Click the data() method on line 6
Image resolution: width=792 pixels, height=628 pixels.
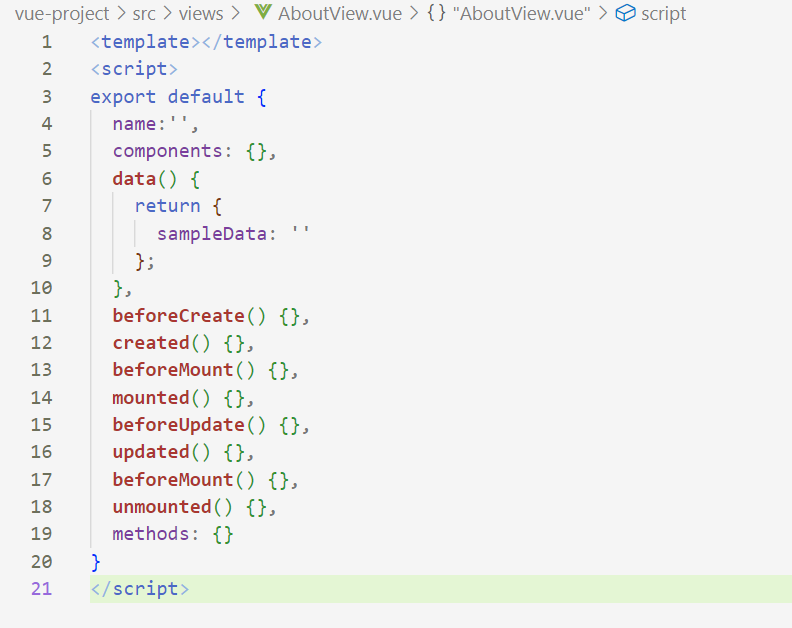(x=144, y=179)
